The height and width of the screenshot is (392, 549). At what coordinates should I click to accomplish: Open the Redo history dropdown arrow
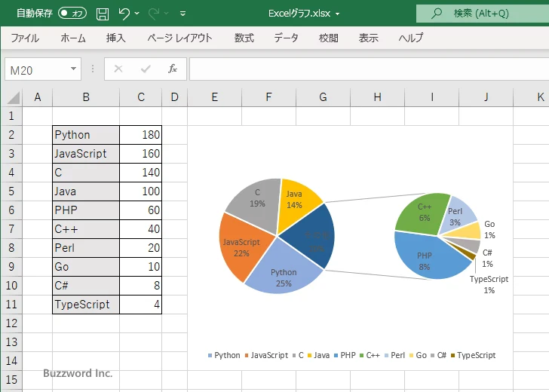[167, 14]
